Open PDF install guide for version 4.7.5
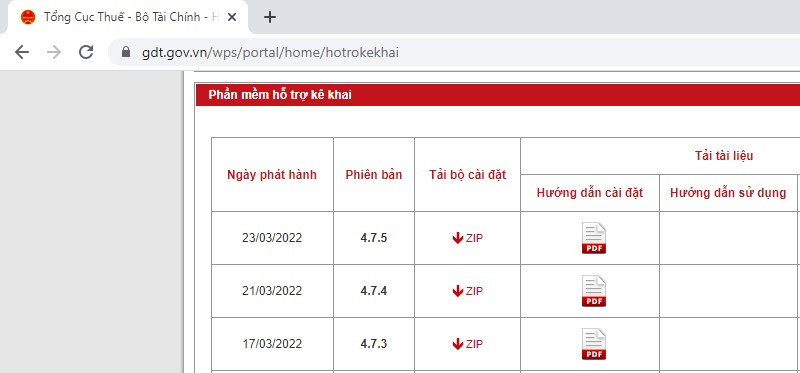The image size is (800, 373). click(594, 238)
